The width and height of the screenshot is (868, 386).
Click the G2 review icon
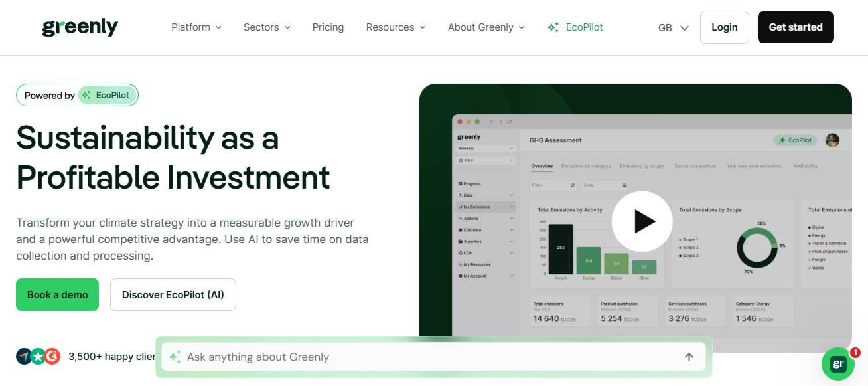pyautogui.click(x=52, y=357)
